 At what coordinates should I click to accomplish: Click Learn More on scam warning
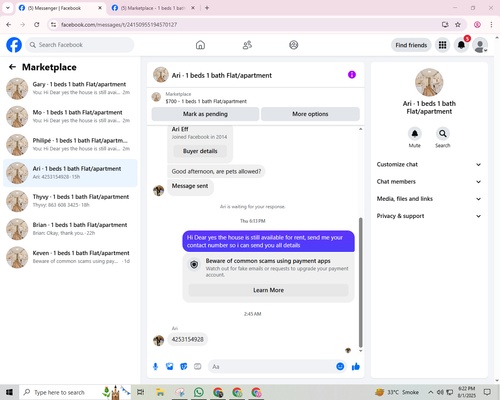(x=268, y=290)
